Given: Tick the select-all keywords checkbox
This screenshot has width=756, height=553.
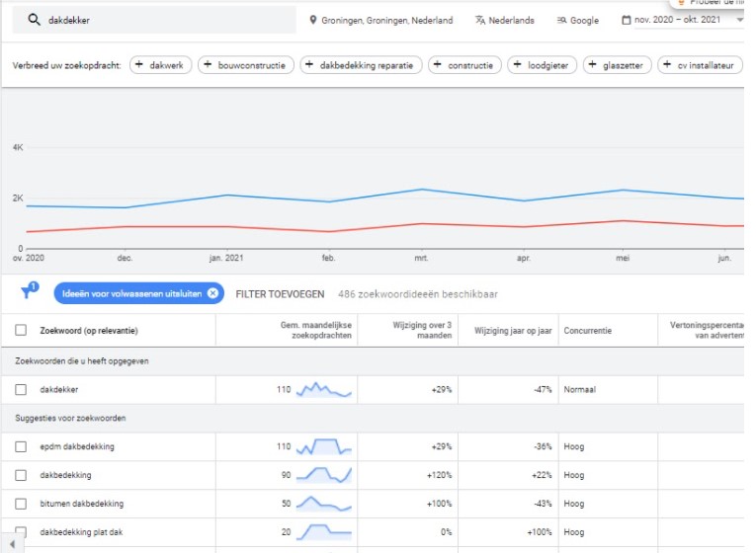Looking at the screenshot, I should (21, 330).
